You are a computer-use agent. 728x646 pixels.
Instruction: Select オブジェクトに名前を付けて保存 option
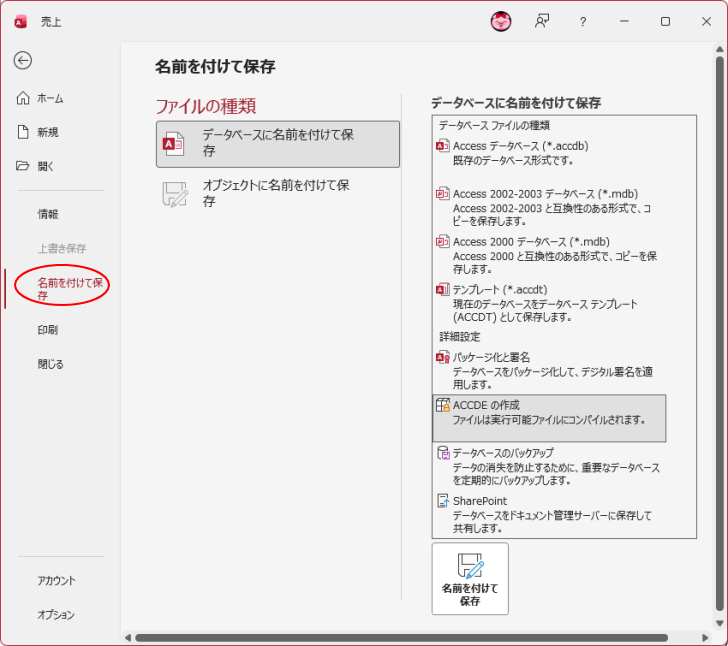(278, 193)
